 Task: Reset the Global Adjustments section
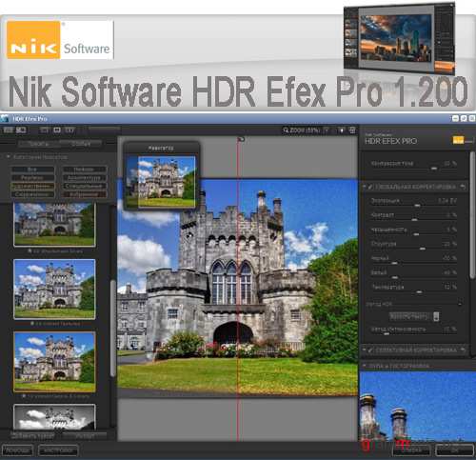click(x=463, y=187)
